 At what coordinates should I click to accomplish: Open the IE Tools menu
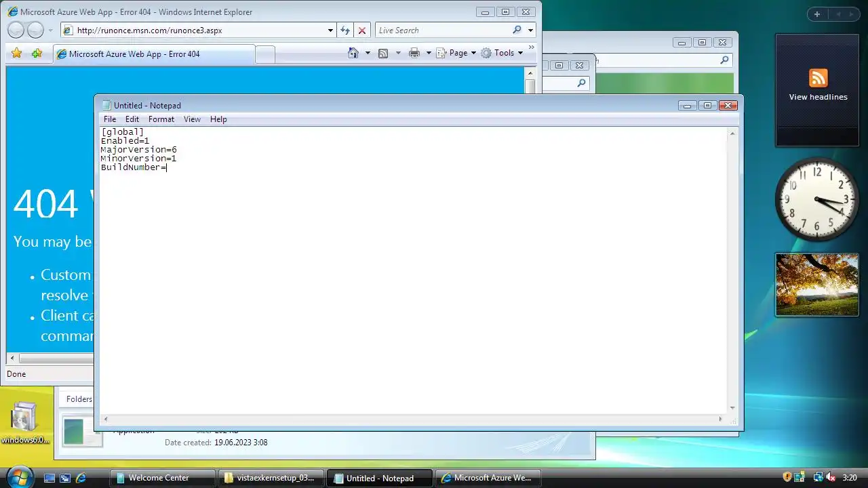click(502, 53)
